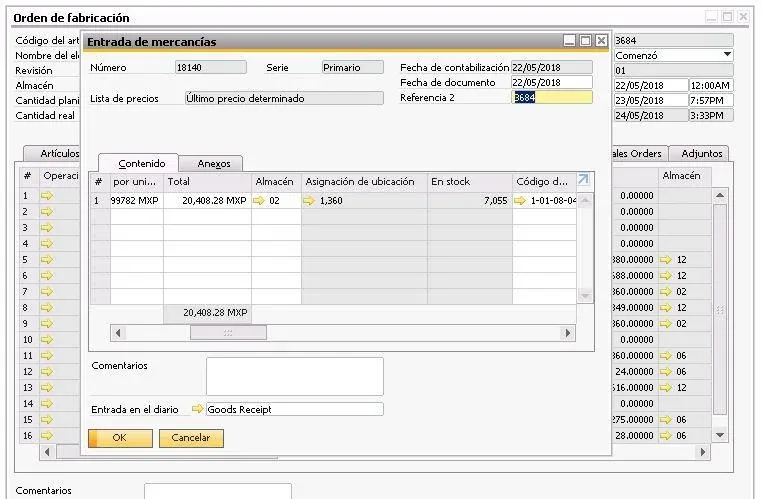
Task: Click the Comentarios text box in the dialog
Action: [x=295, y=376]
